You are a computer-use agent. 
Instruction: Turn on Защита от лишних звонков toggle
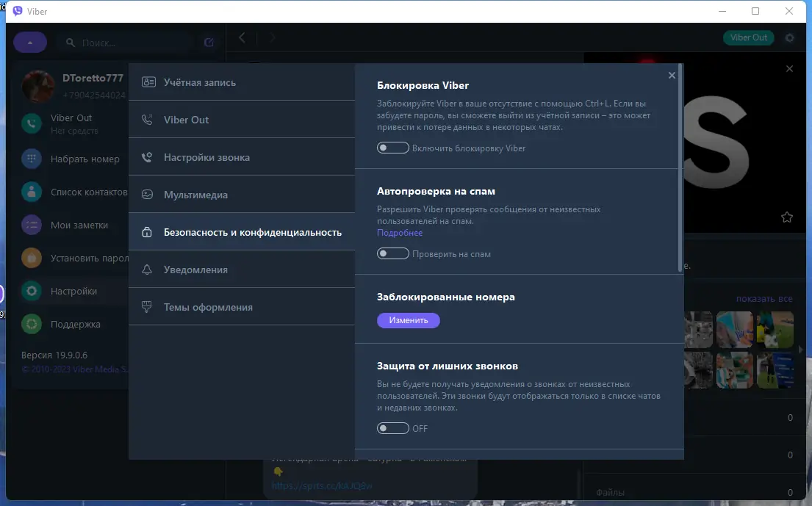pos(393,428)
